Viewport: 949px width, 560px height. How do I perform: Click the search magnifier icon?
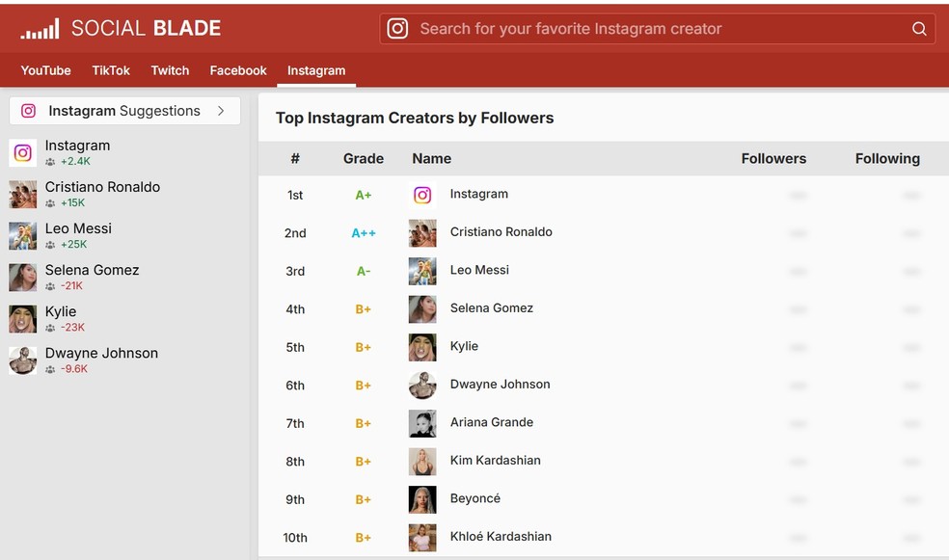point(919,29)
